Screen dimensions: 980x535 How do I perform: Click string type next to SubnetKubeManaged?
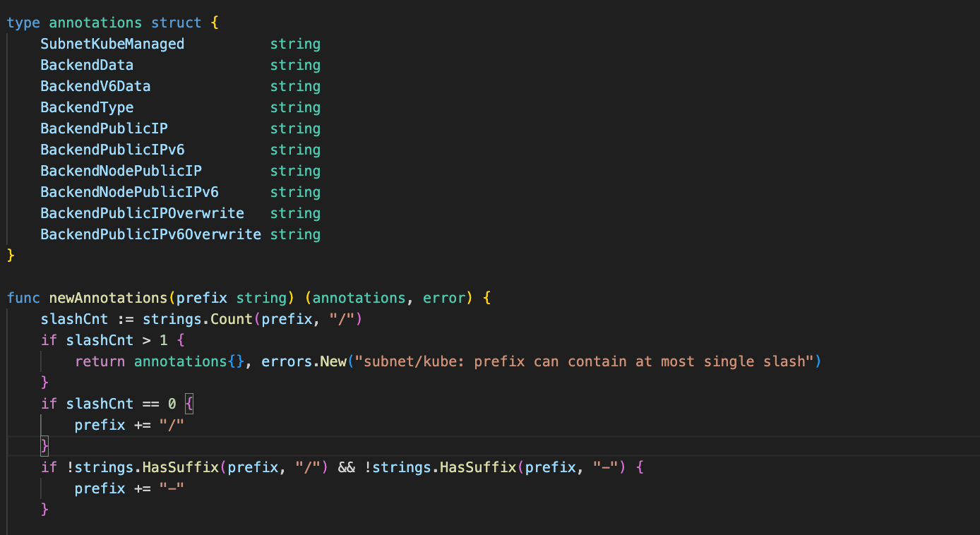tap(295, 44)
